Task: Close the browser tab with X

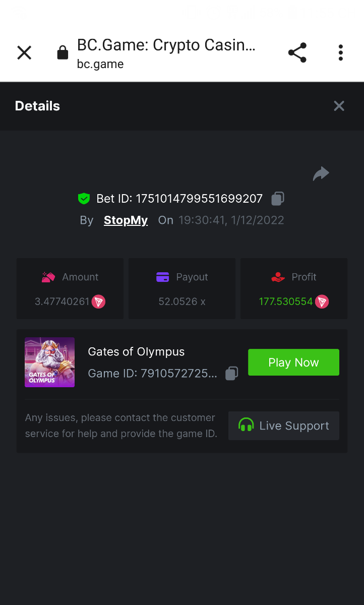Action: 24,53
